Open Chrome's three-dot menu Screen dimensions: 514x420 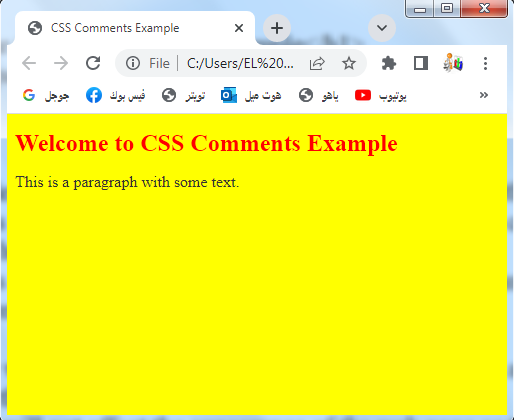click(485, 63)
